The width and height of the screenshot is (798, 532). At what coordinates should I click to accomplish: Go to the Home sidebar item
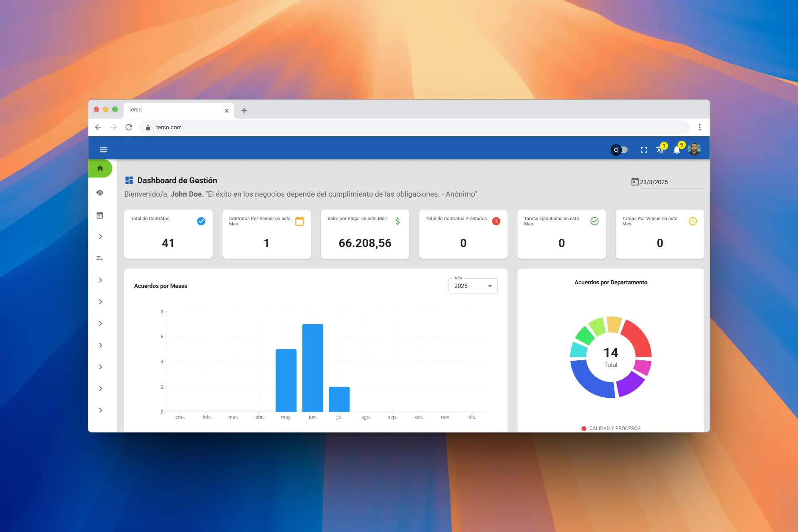[x=100, y=168]
